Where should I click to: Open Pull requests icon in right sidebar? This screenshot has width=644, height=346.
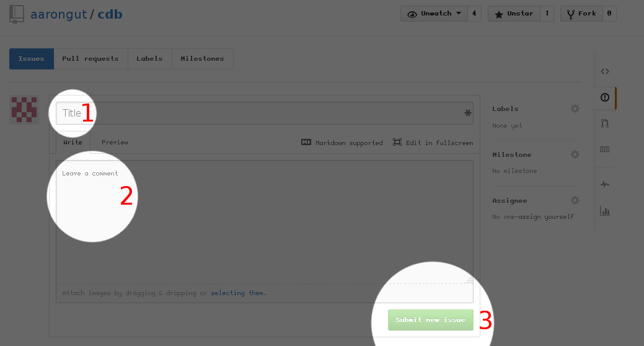(x=604, y=123)
